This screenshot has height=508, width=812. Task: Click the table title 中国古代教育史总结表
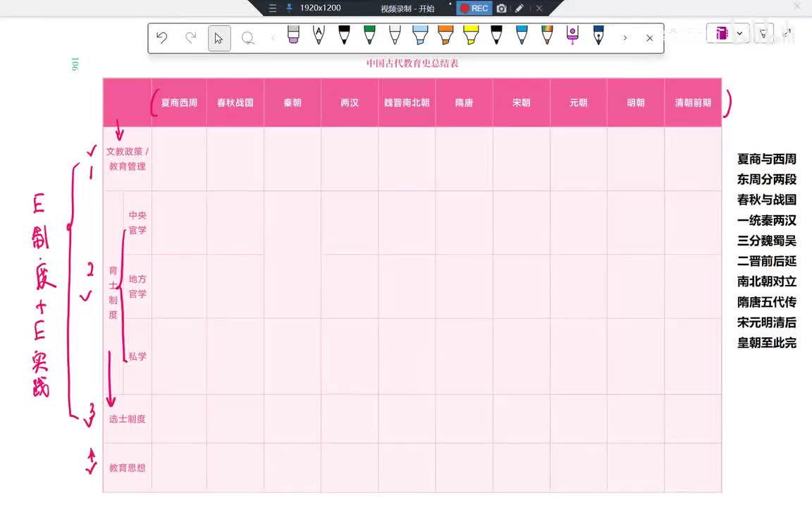(x=412, y=64)
